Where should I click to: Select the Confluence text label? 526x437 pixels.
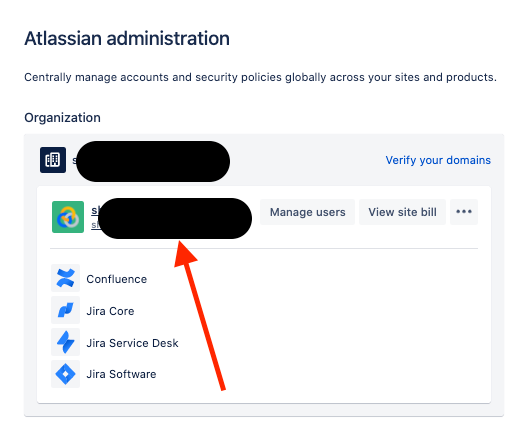pyautogui.click(x=117, y=279)
